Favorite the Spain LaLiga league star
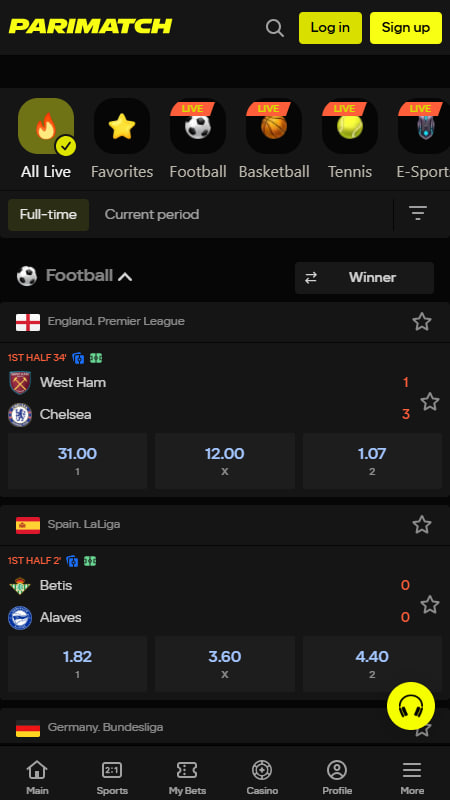This screenshot has height=800, width=450. click(x=422, y=524)
